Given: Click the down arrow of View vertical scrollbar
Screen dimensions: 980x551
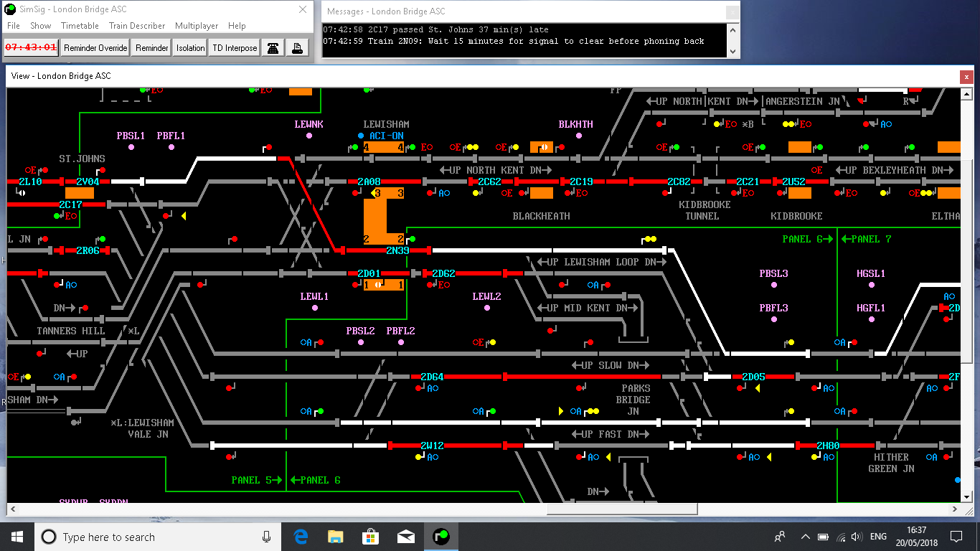Looking at the screenshot, I should tap(967, 496).
